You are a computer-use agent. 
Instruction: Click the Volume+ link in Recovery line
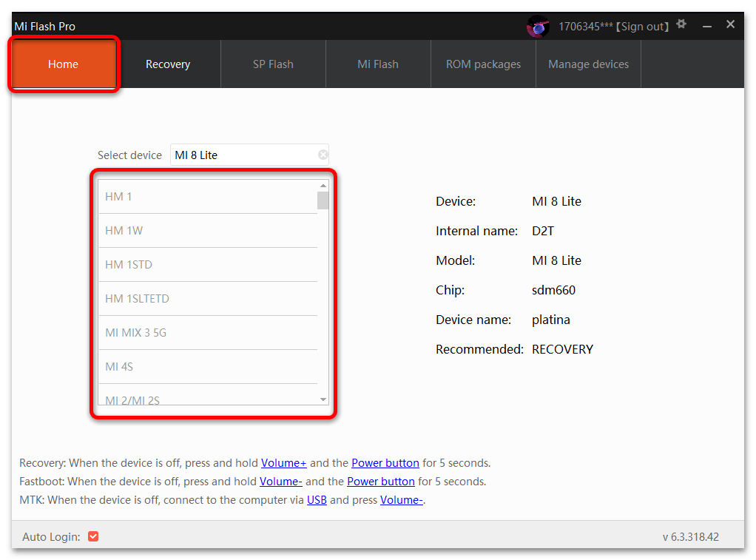(283, 463)
